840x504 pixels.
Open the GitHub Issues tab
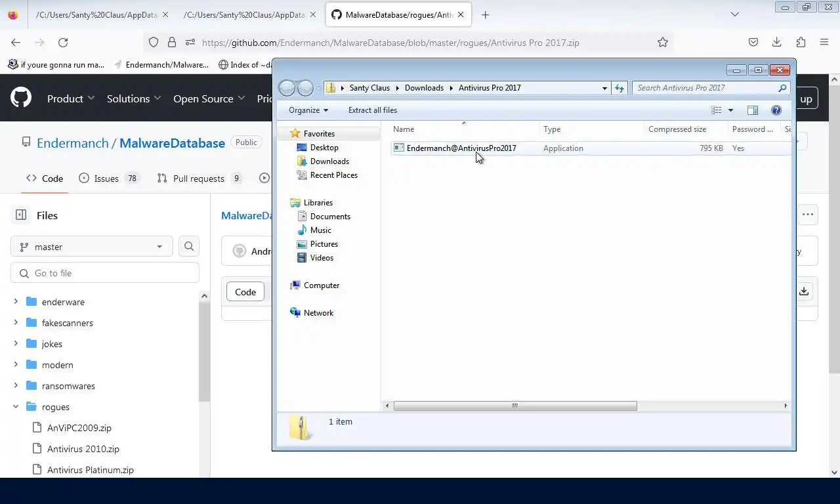point(109,178)
